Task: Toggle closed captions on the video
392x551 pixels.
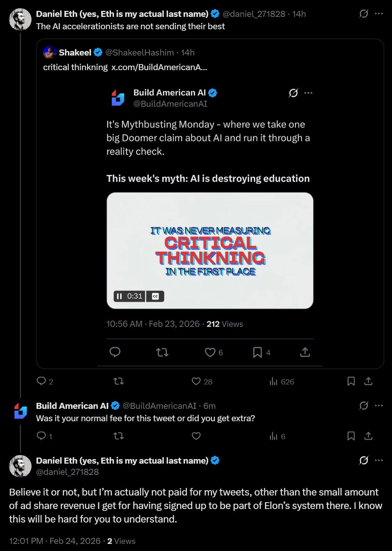Action: click(x=155, y=296)
